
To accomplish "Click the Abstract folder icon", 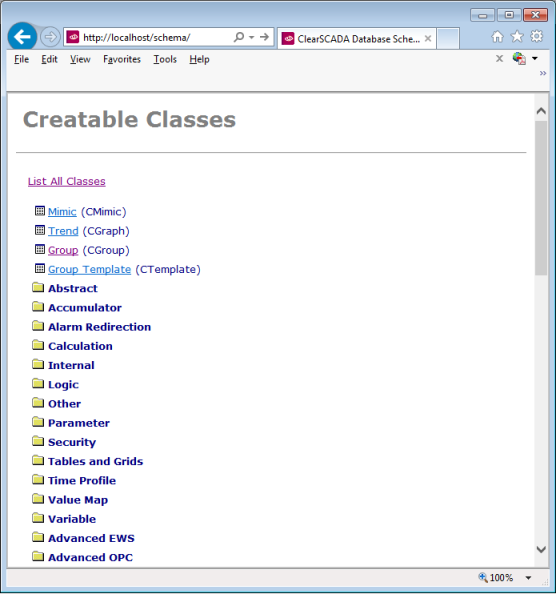I will coord(38,288).
